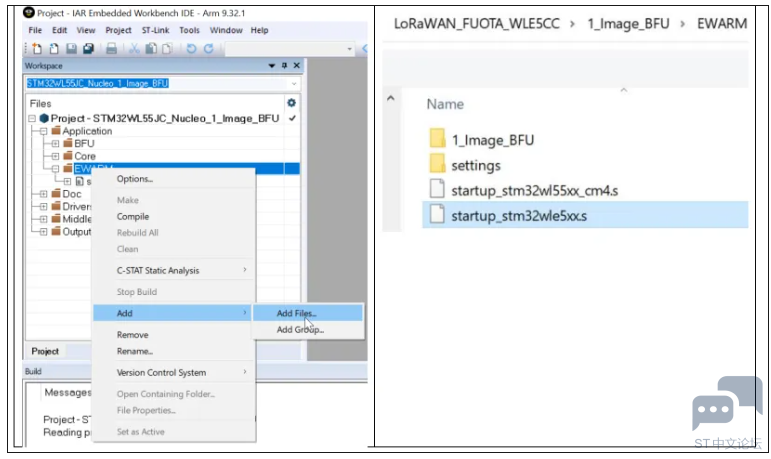The image size is (771, 459).
Task: Click the settings folder icon in Explorer
Action: (x=437, y=163)
